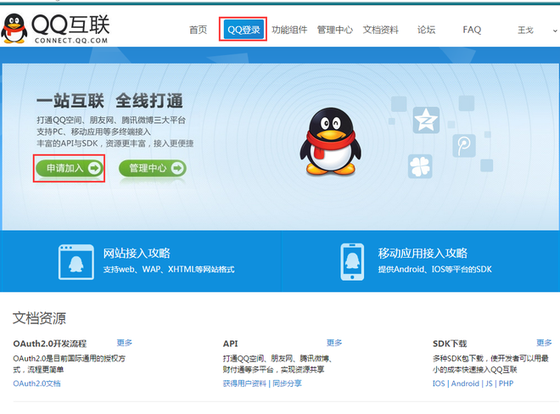Open the 首页 nav item

click(198, 30)
